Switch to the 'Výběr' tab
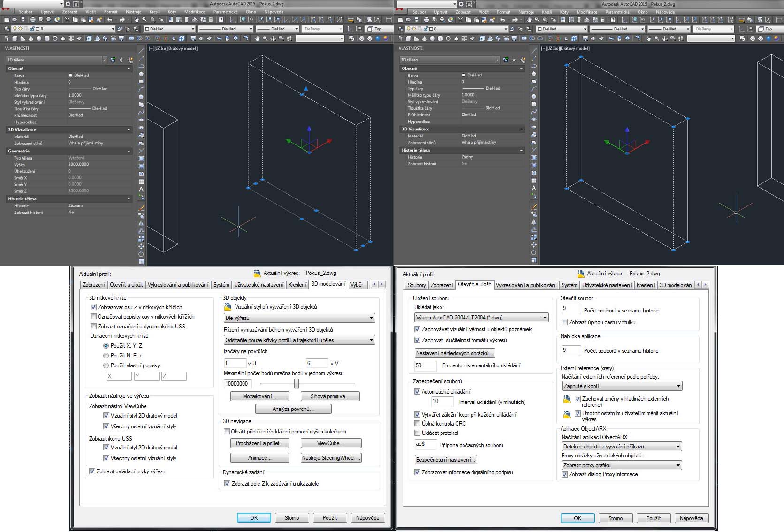784x532 pixels. click(357, 285)
